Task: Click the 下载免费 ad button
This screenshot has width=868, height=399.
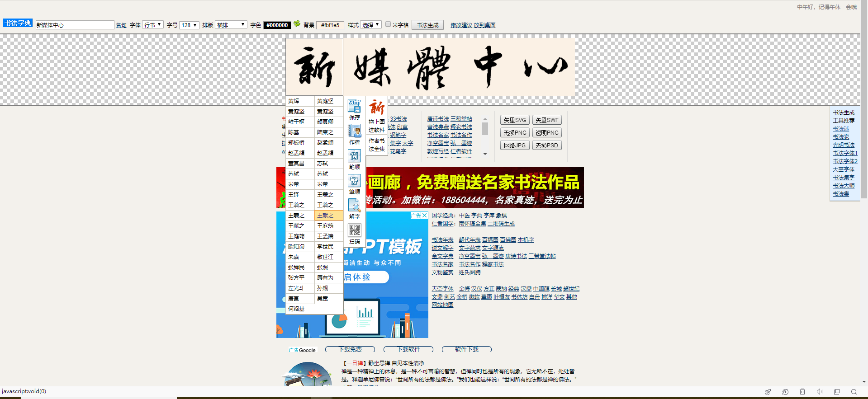Action: (x=350, y=349)
